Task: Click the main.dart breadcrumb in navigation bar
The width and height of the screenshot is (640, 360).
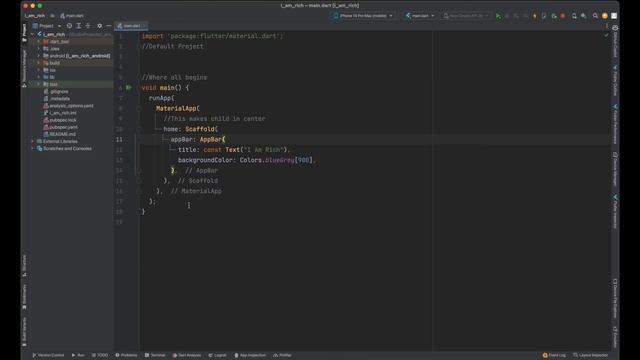Action: pyautogui.click(x=72, y=16)
